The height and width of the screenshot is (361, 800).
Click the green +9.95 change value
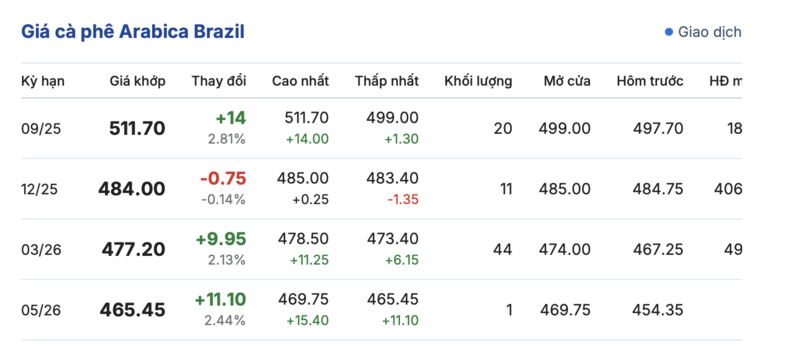(x=221, y=239)
